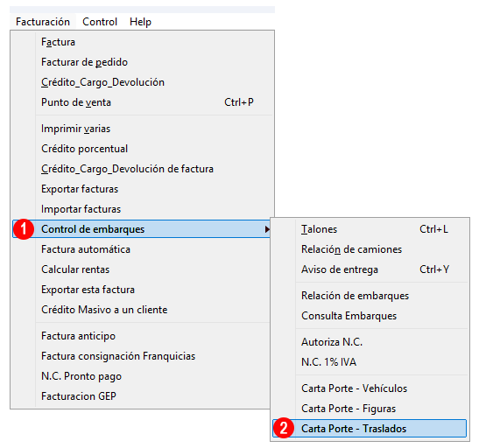The height and width of the screenshot is (448, 486).
Task: Open the Control menu in menu bar
Action: (x=100, y=22)
